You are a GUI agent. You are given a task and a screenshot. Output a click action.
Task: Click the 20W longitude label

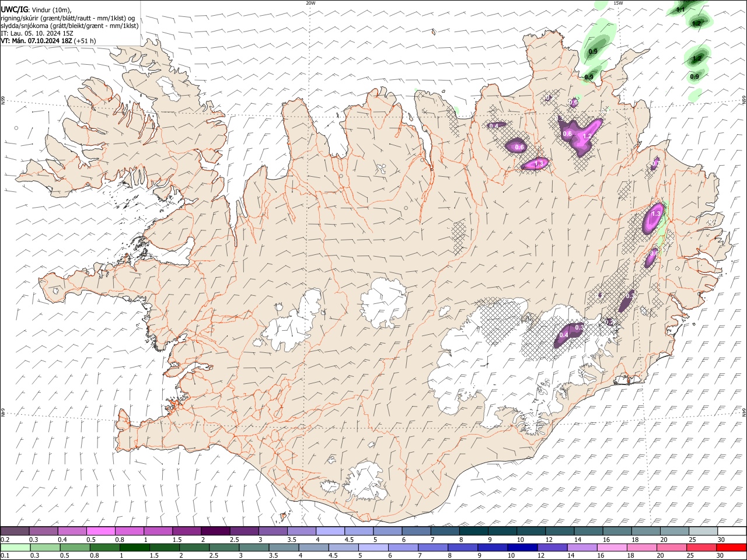(x=310, y=3)
